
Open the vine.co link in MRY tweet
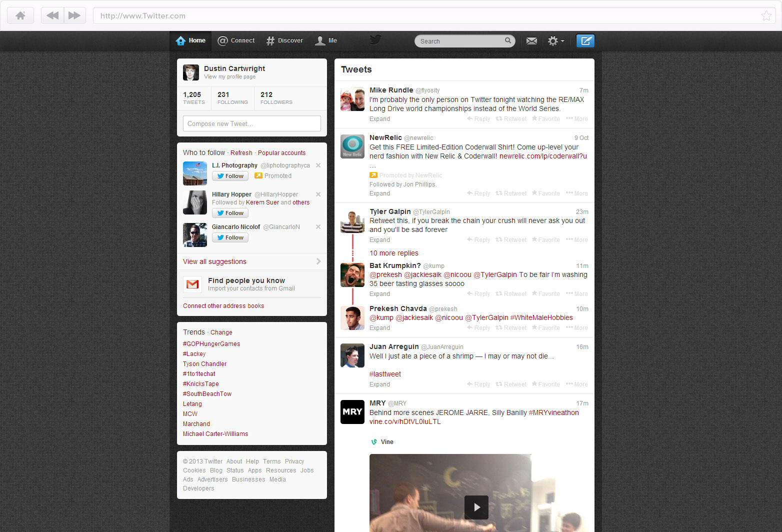tap(405, 421)
